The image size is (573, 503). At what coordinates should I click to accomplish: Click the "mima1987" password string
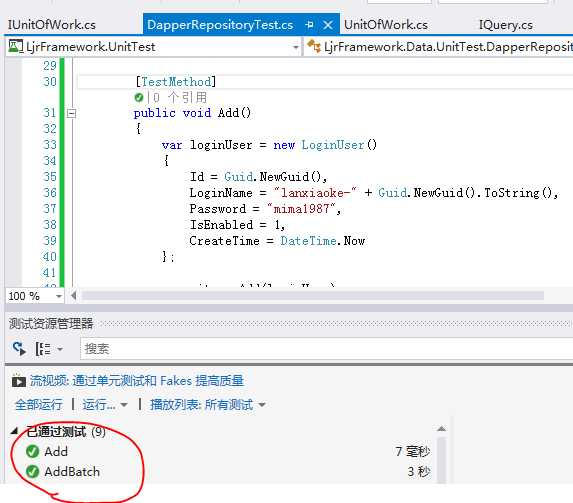[x=302, y=209]
